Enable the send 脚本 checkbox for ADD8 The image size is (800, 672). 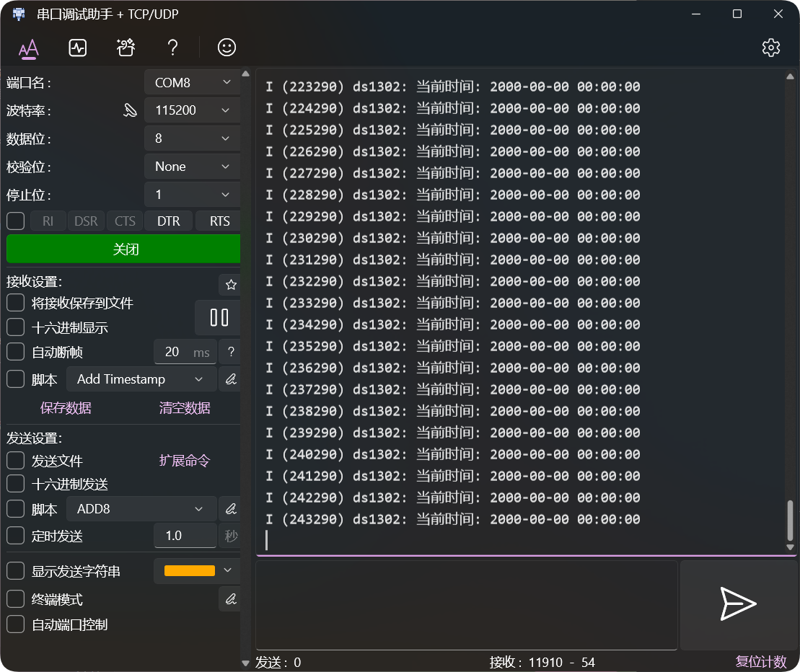pos(15,508)
